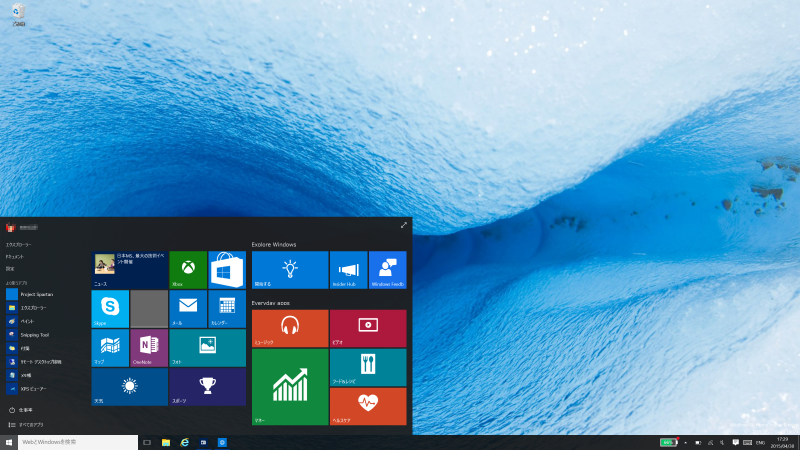Open the OneNote tile
Image resolution: width=800 pixels, height=450 pixels.
149,348
